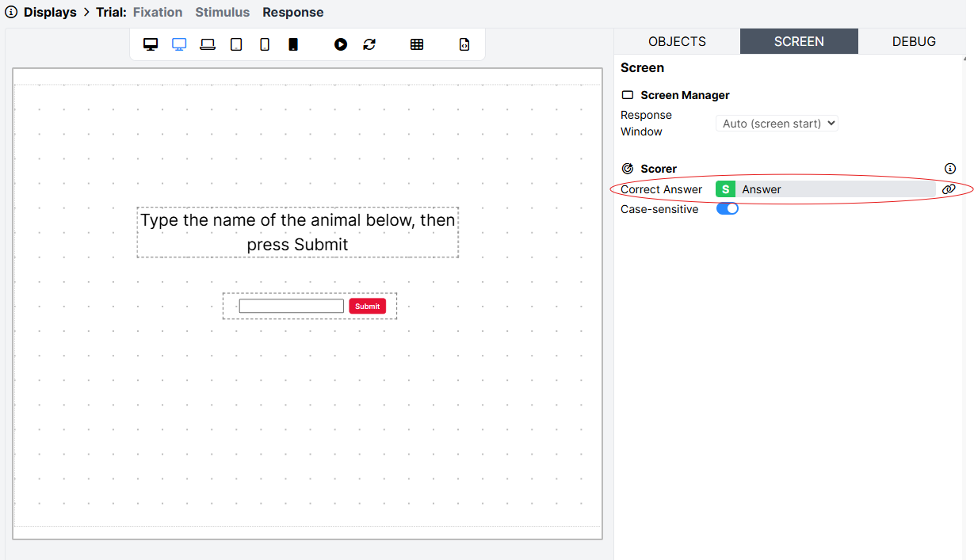Click the link icon for Correct Answer
Screen dimensions: 974x560
(949, 189)
